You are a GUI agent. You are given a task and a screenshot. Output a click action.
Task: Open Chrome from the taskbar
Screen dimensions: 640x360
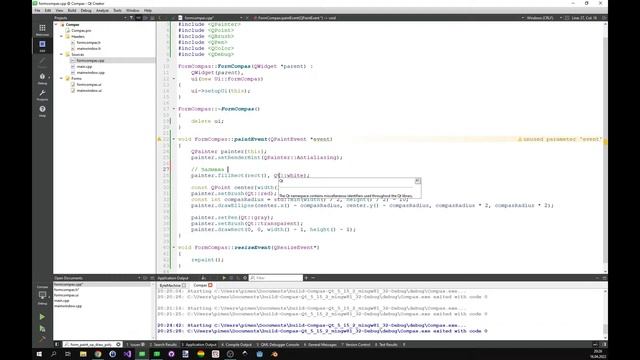[98, 354]
